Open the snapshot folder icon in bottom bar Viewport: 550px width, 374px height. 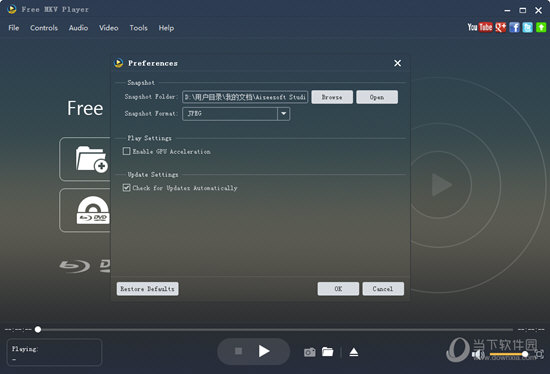point(328,352)
